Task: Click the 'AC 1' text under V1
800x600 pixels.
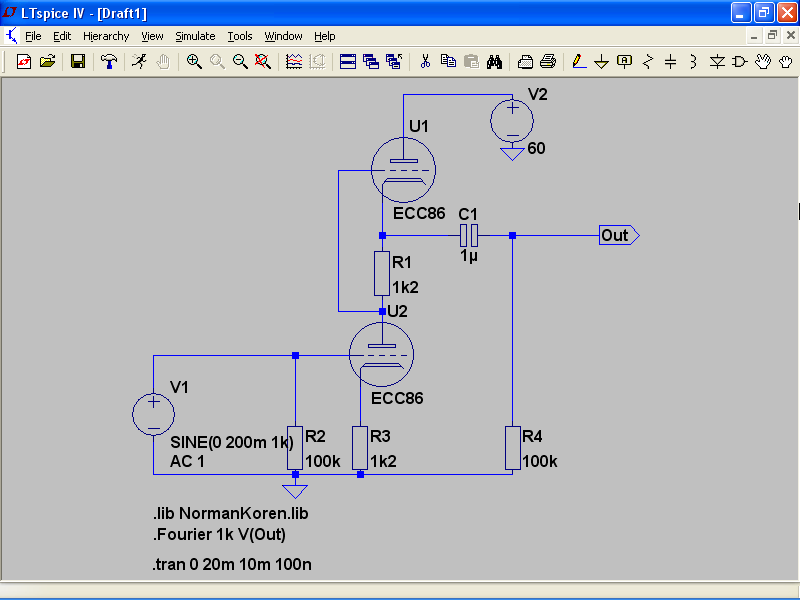Action: pos(187,462)
